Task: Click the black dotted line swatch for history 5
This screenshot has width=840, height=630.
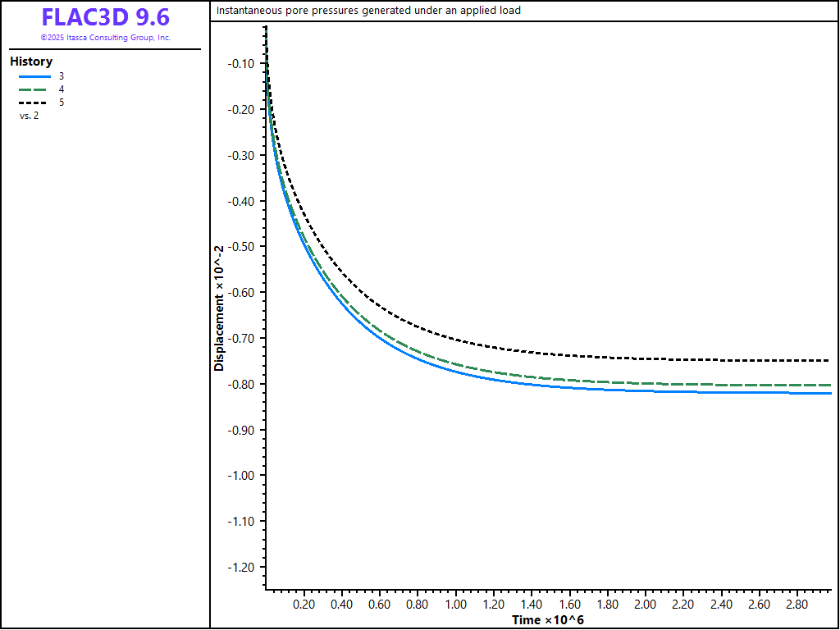Action: (x=34, y=103)
